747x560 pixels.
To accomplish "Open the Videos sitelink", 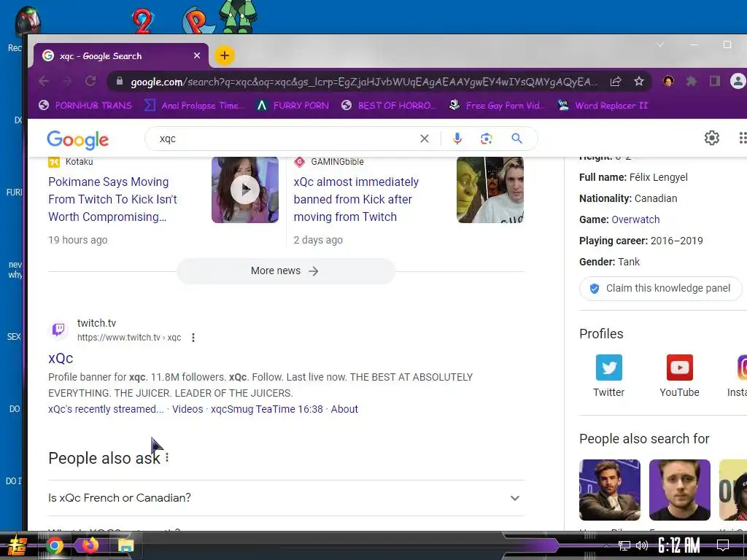I will pos(187,409).
